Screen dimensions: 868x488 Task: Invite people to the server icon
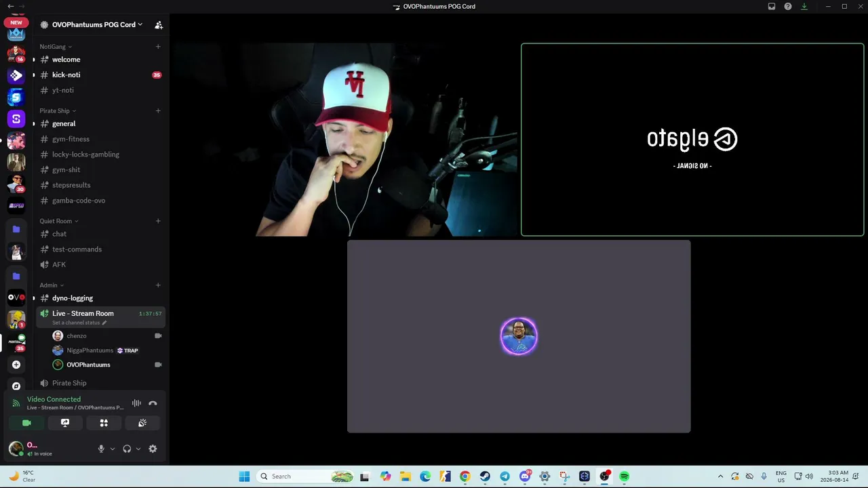tap(159, 24)
